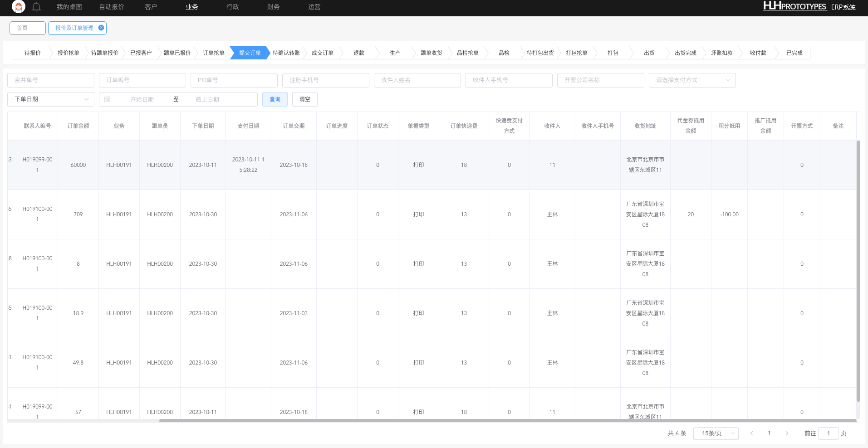The width and height of the screenshot is (868, 448).
Task: Select the 退款 workflow step
Action: click(359, 53)
